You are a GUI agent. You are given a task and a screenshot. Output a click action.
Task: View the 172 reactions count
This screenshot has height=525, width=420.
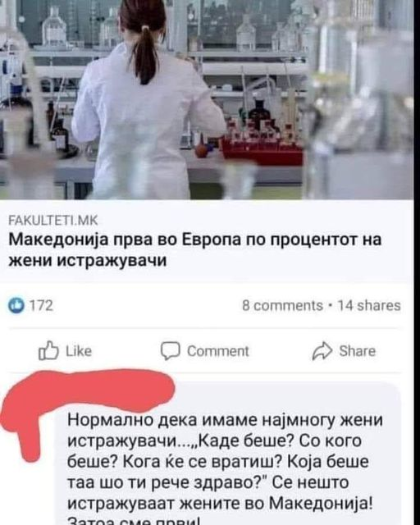[x=42, y=305]
